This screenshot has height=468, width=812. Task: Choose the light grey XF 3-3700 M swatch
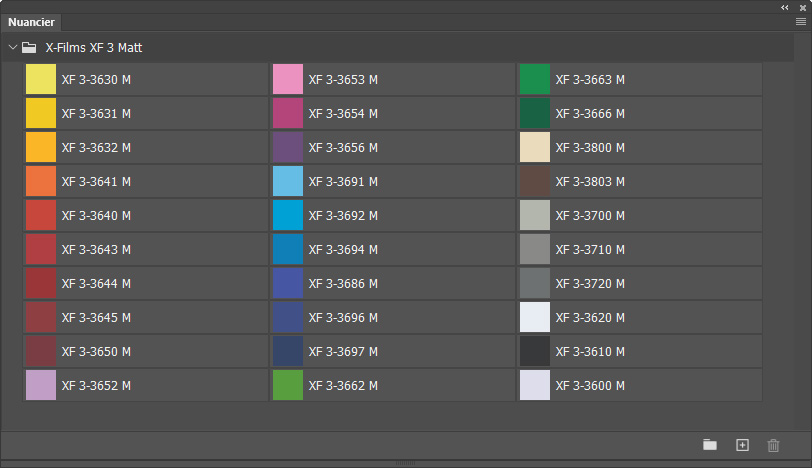click(x=535, y=215)
